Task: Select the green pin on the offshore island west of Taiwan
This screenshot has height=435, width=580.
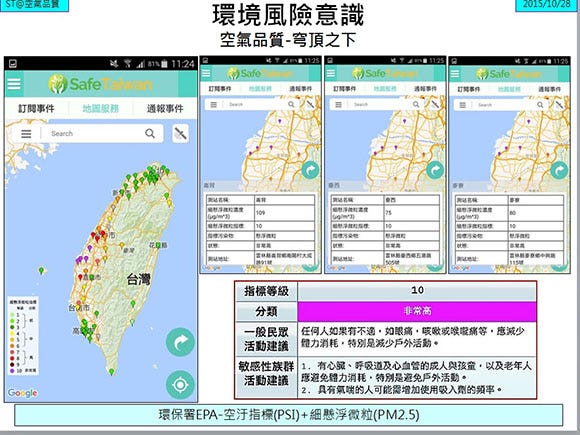Action: pyautogui.click(x=41, y=270)
